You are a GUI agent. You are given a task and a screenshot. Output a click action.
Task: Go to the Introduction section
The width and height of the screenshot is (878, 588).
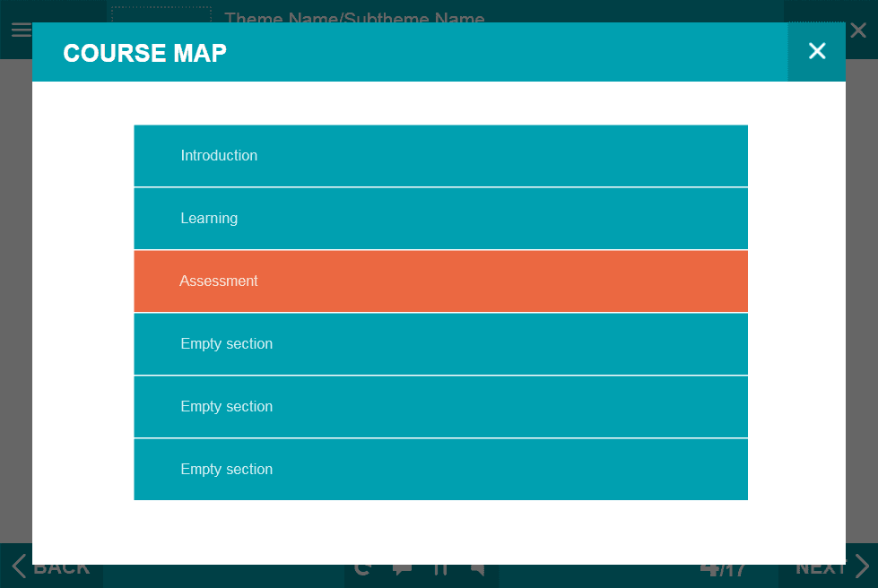pyautogui.click(x=440, y=156)
